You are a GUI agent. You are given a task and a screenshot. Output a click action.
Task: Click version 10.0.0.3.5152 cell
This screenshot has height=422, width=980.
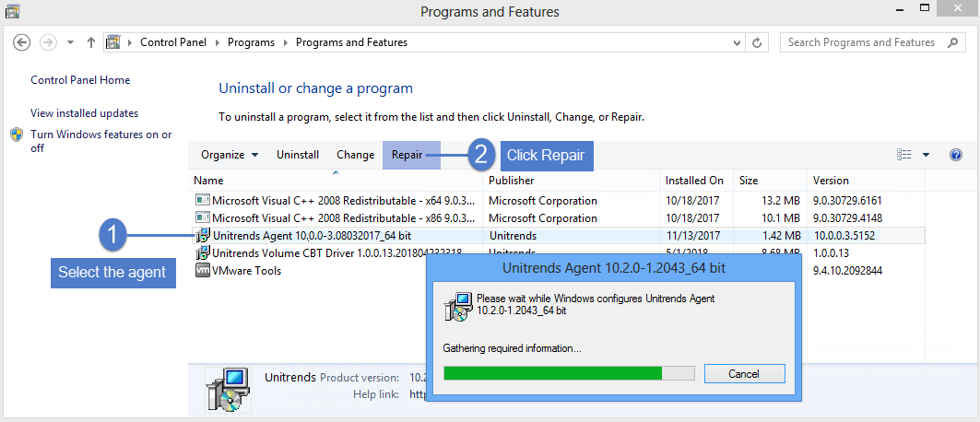[x=844, y=235]
